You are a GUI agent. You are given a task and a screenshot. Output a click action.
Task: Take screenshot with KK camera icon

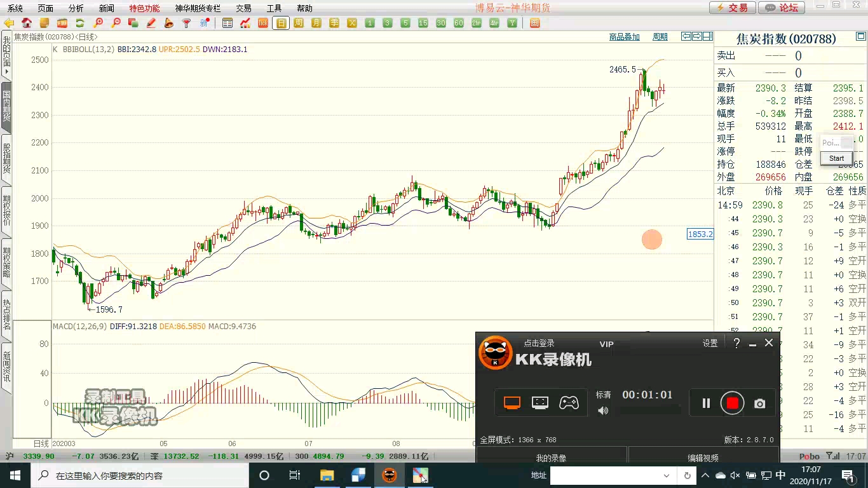point(759,403)
